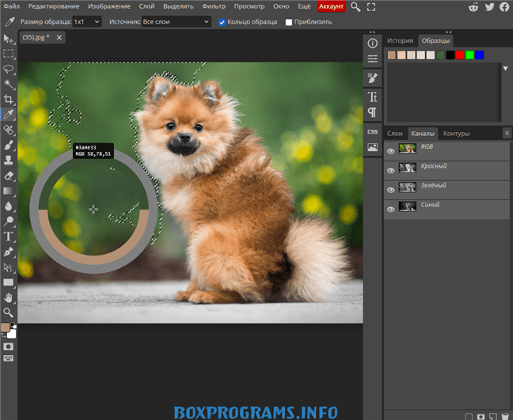Open the Reddit link icon
This screenshot has width=513, height=420.
coord(473,7)
